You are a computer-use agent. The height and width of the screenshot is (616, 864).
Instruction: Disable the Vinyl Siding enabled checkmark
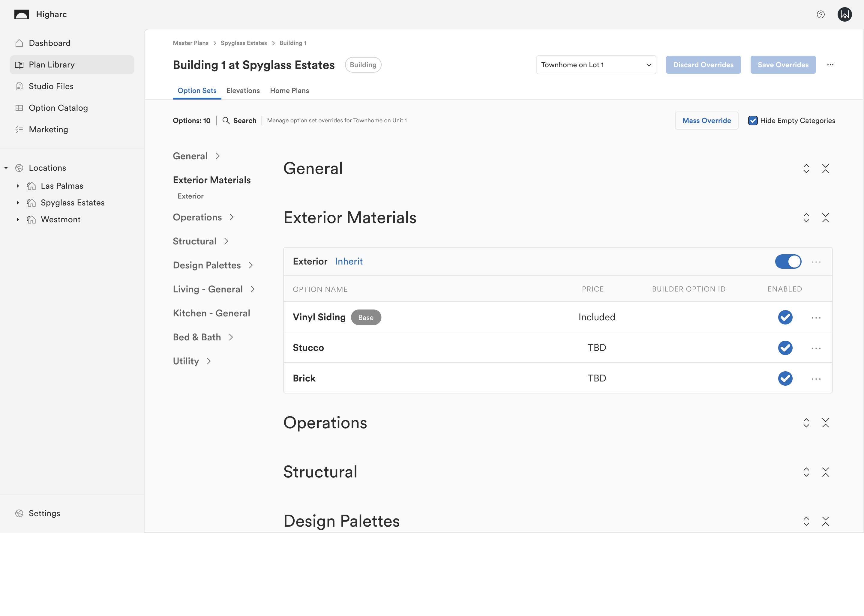(x=785, y=318)
